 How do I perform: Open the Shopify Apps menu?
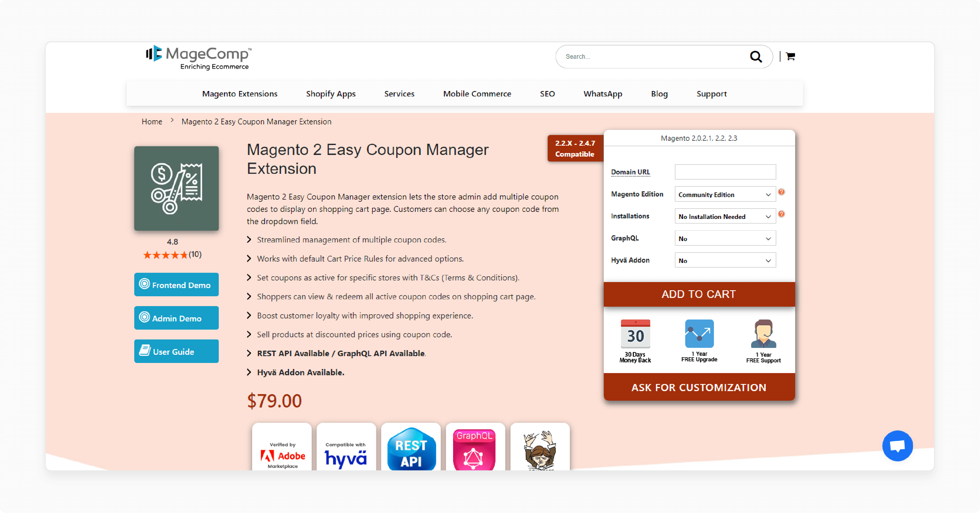point(331,93)
